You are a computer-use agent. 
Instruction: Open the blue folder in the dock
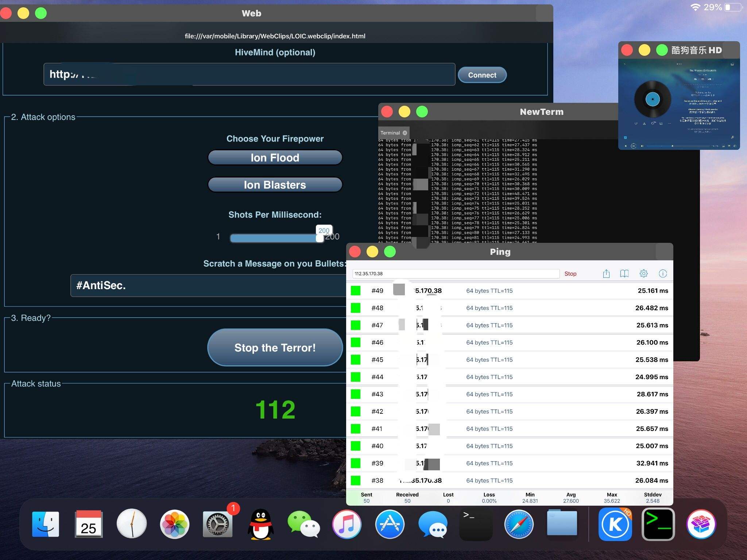click(x=562, y=523)
